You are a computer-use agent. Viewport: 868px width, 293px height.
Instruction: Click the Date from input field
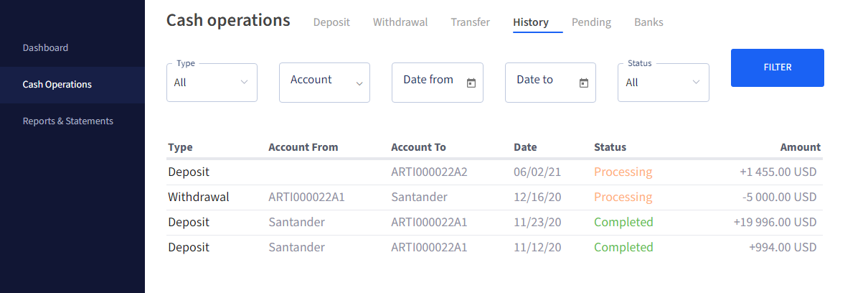point(438,83)
